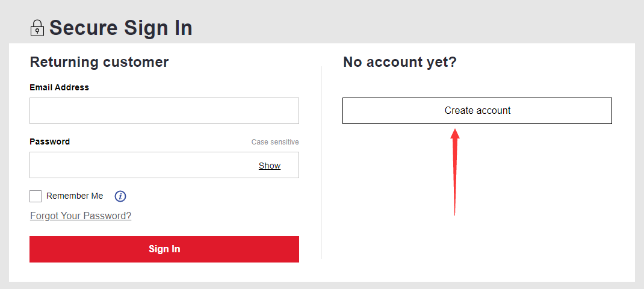This screenshot has height=289, width=644.
Task: Show the password using the Show link
Action: point(270,166)
